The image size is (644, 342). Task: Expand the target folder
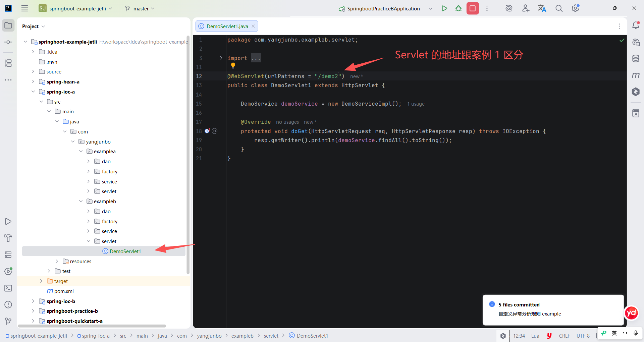pos(41,281)
